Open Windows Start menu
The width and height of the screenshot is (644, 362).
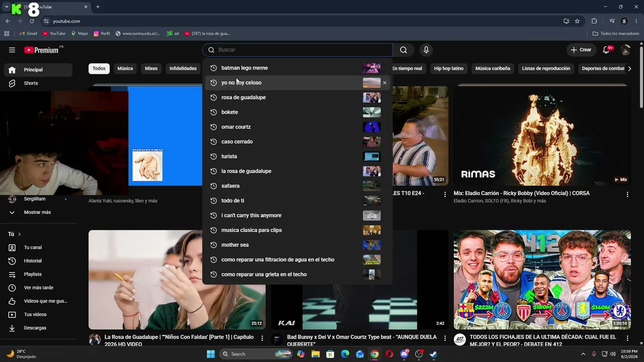211,354
